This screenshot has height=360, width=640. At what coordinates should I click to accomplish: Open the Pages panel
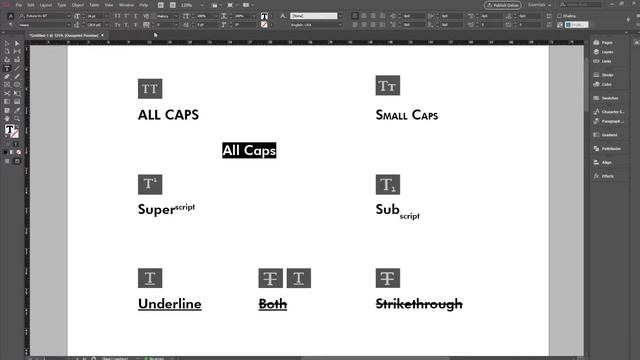[x=604, y=42]
